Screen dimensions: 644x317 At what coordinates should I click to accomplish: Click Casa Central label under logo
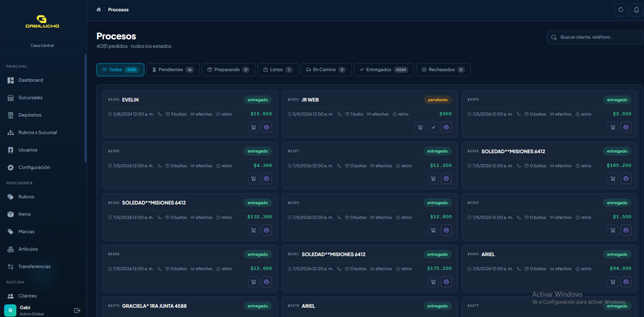[42, 45]
